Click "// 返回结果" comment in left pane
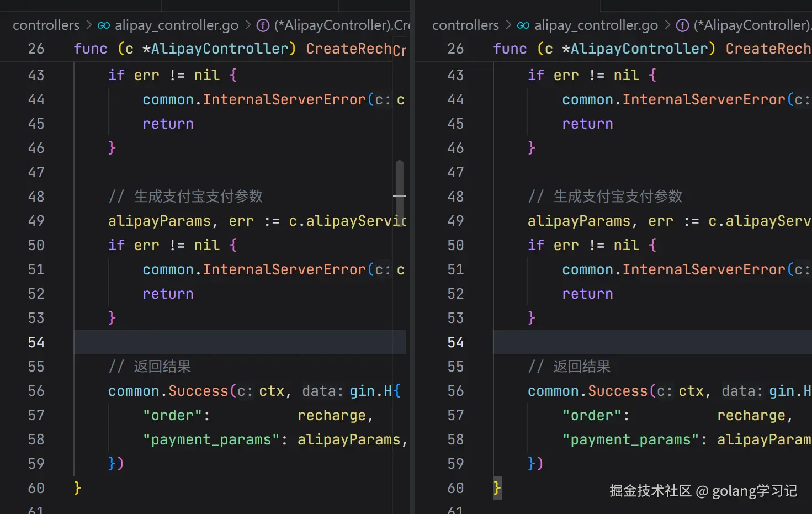This screenshot has height=514, width=812. (x=150, y=367)
